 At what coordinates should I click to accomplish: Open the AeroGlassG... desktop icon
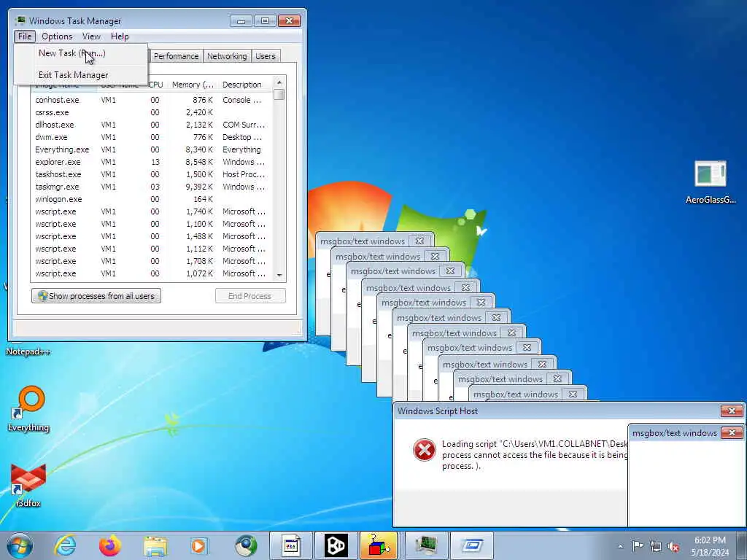pyautogui.click(x=711, y=182)
